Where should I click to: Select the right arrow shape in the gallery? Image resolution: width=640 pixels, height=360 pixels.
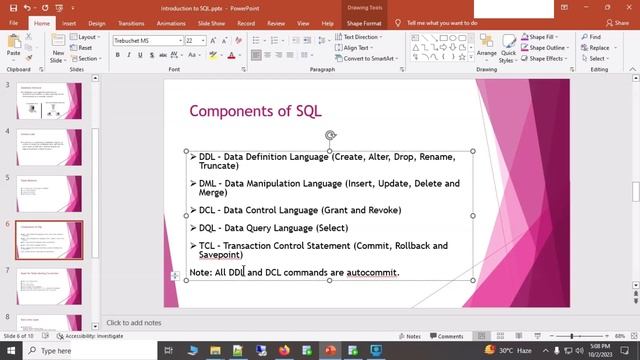coord(443,48)
